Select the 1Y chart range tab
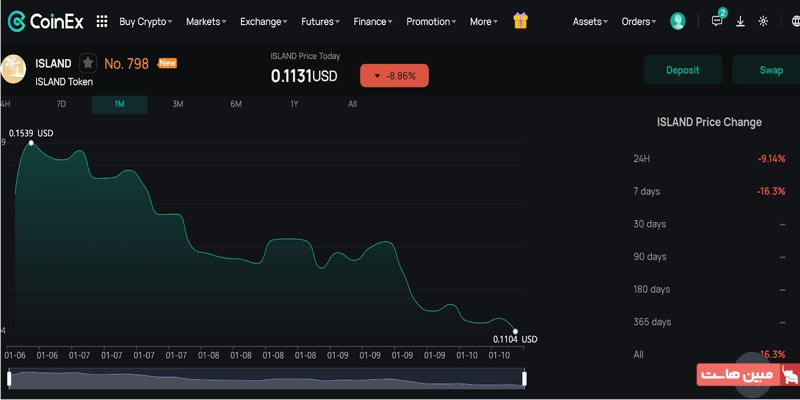 (x=294, y=104)
